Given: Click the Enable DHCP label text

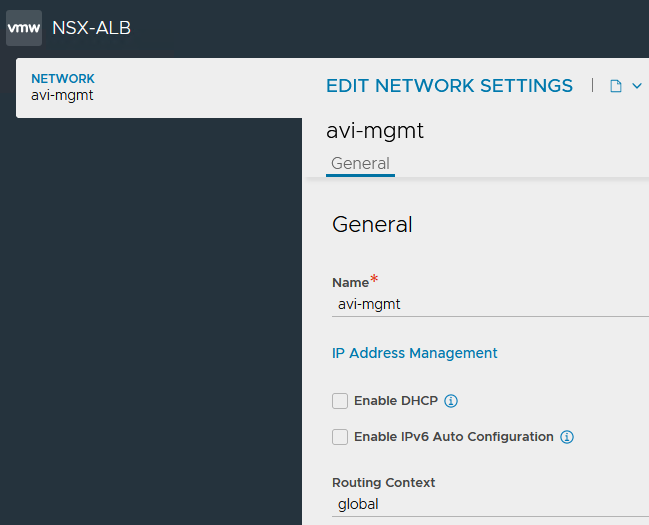Looking at the screenshot, I should (x=395, y=401).
